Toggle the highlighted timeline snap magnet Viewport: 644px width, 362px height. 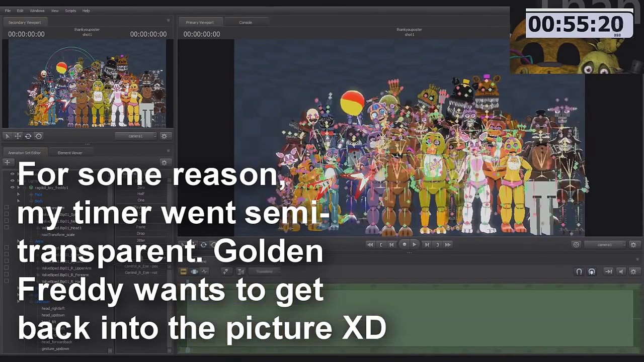coord(592,271)
